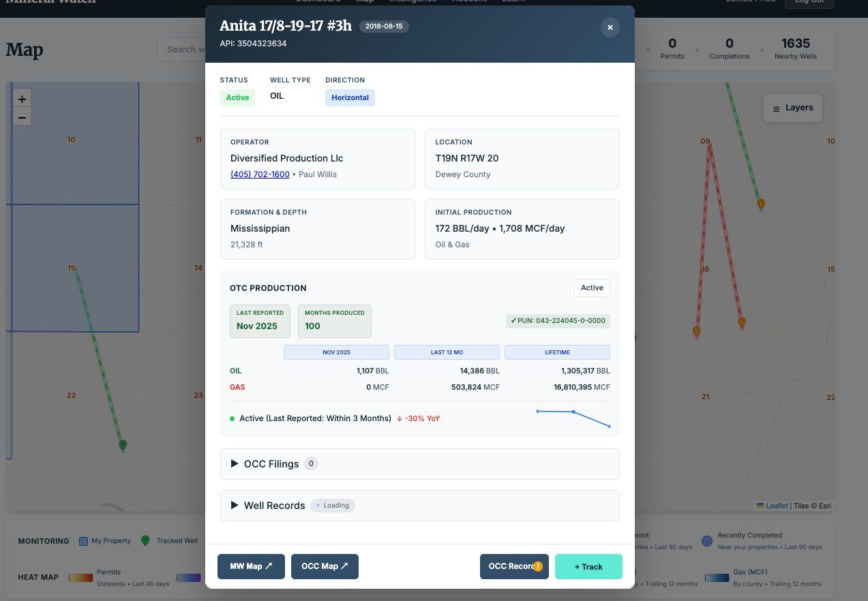
Task: Close the Anita well details modal
Action: (610, 27)
